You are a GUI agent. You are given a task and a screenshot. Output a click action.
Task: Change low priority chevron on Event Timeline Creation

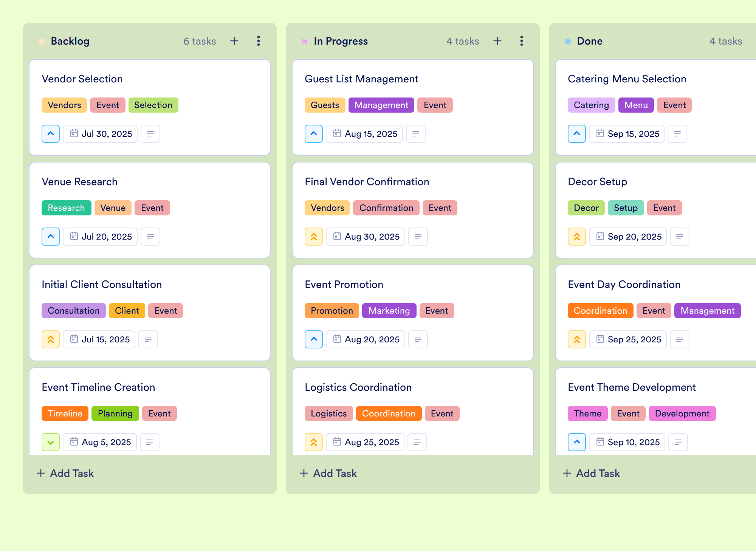[x=51, y=442]
